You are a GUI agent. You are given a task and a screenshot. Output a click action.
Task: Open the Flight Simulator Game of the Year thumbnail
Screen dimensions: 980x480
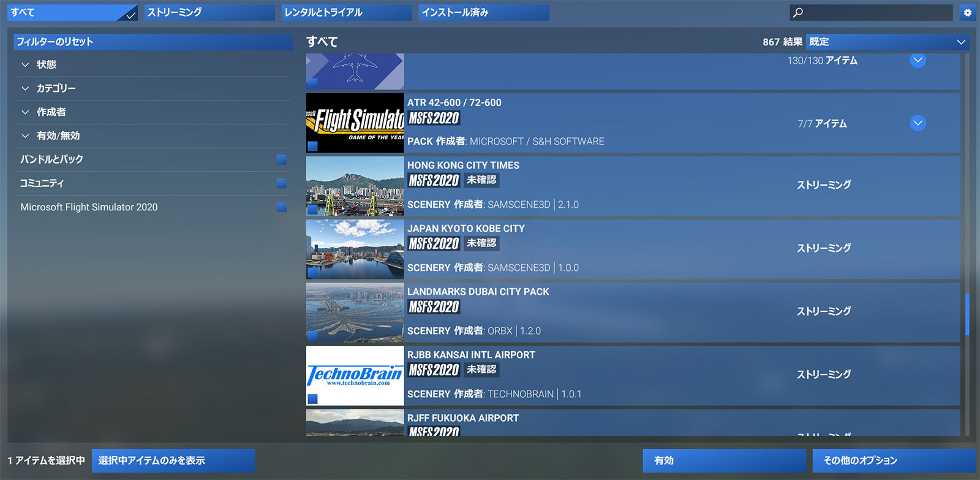[x=355, y=123]
